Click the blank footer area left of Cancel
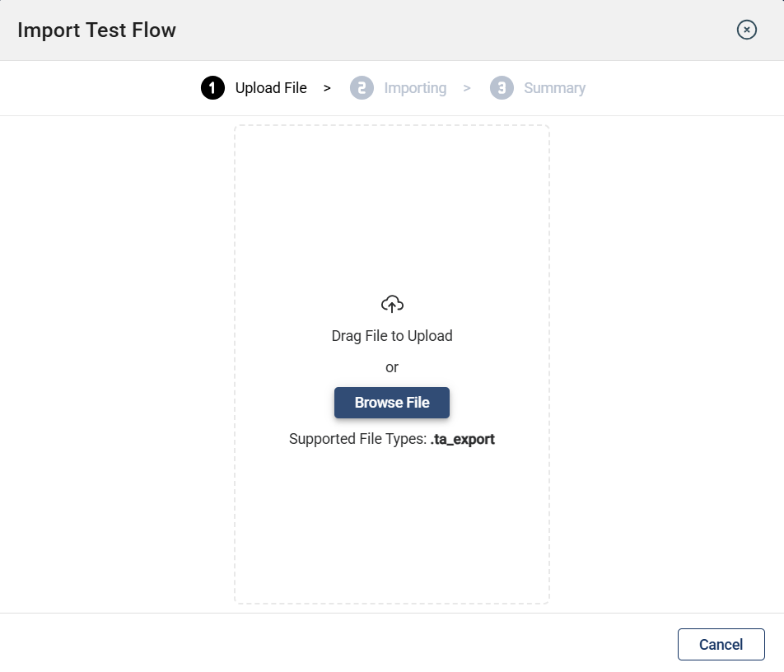Image resolution: width=784 pixels, height=672 pixels. (329, 644)
